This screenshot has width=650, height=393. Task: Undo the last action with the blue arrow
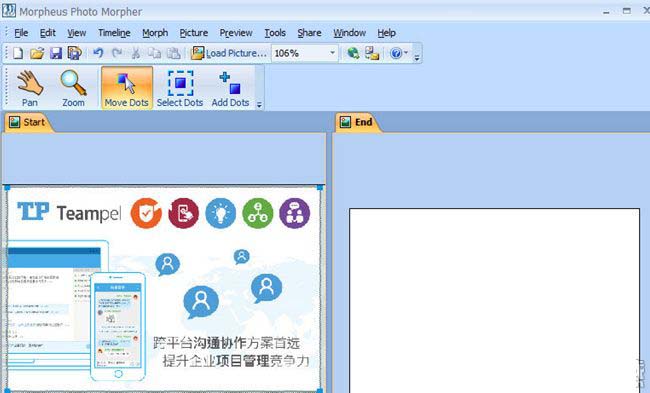[x=98, y=53]
